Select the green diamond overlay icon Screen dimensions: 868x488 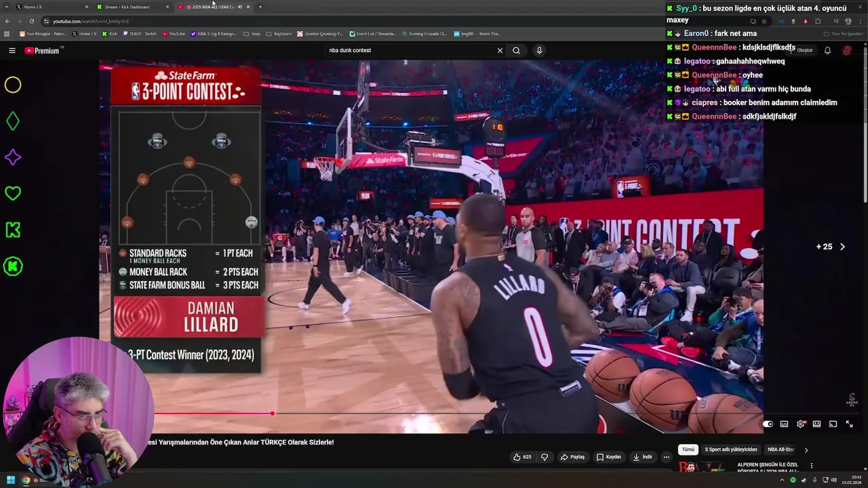13,121
